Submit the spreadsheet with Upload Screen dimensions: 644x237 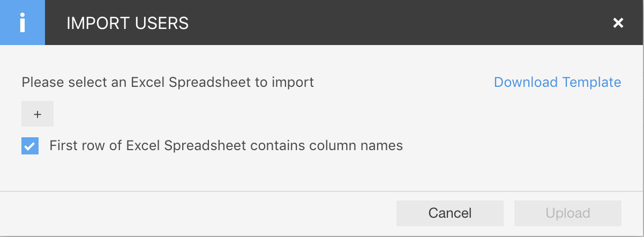568,213
